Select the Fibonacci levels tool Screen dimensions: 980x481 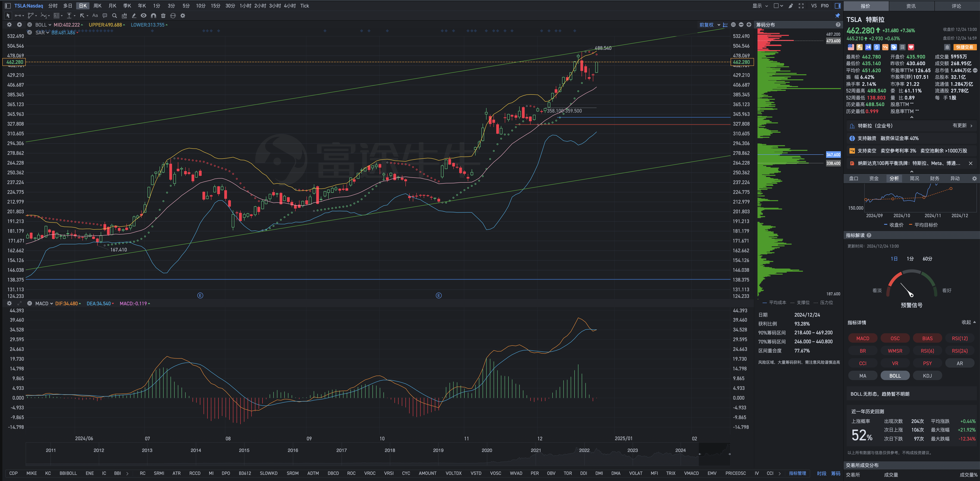coord(57,16)
